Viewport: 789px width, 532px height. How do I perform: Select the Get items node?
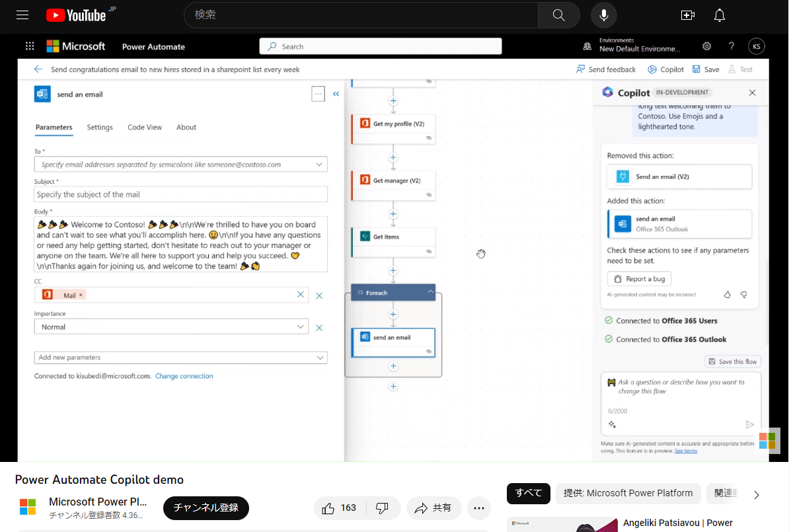pyautogui.click(x=393, y=242)
